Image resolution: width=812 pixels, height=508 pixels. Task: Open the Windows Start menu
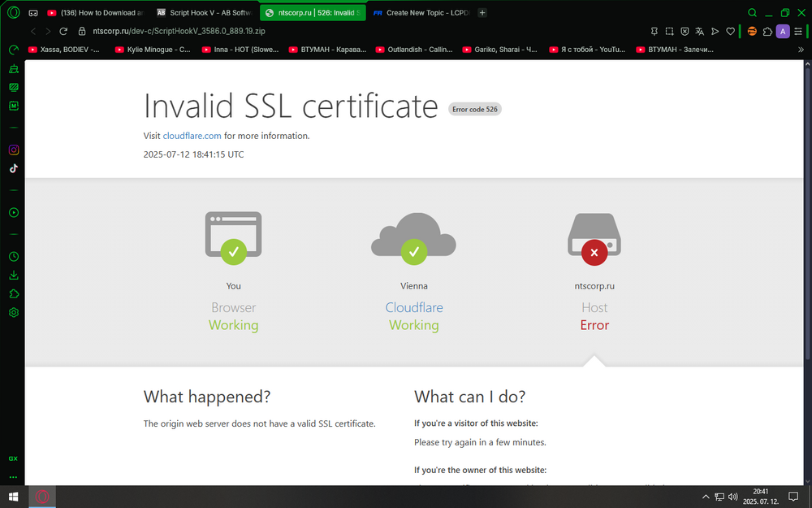(x=14, y=497)
